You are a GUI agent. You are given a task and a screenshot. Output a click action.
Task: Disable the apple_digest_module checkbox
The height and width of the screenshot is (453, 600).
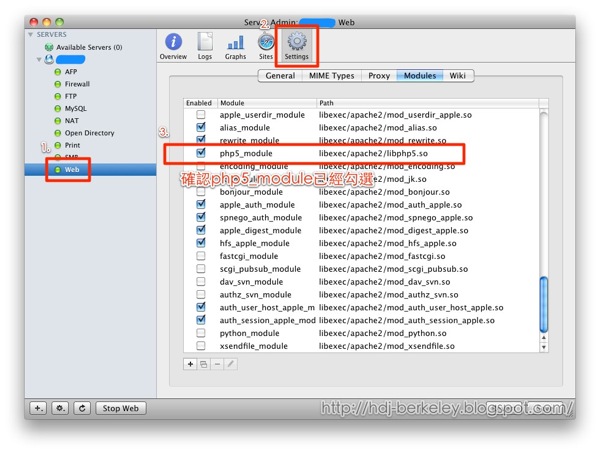click(x=201, y=230)
